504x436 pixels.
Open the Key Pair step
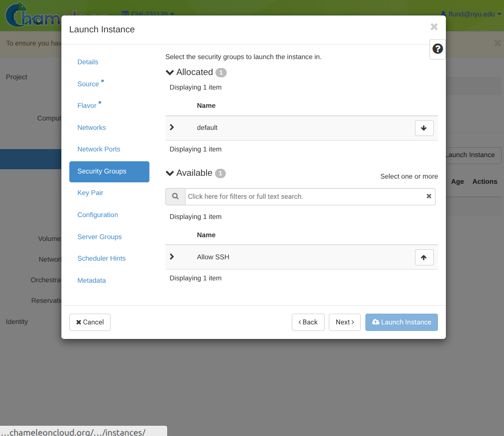pyautogui.click(x=90, y=193)
